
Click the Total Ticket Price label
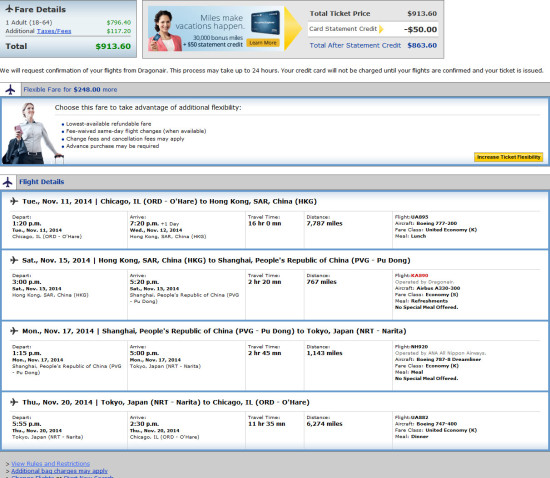[340, 14]
